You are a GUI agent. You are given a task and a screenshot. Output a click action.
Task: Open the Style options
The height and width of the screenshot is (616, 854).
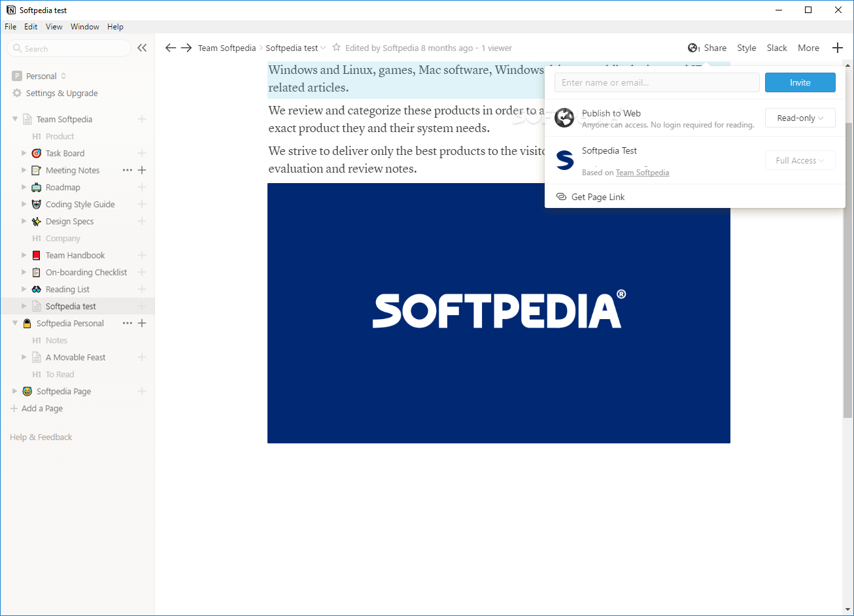tap(747, 48)
